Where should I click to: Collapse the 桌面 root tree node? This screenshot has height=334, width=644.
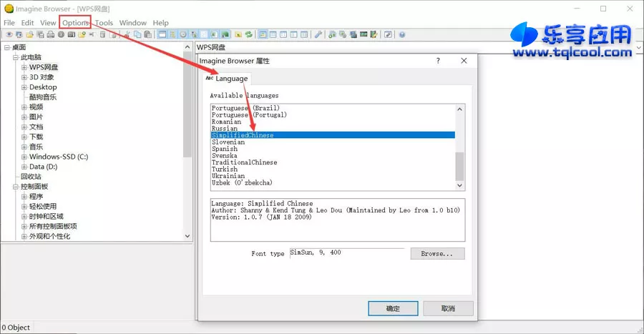(6, 48)
